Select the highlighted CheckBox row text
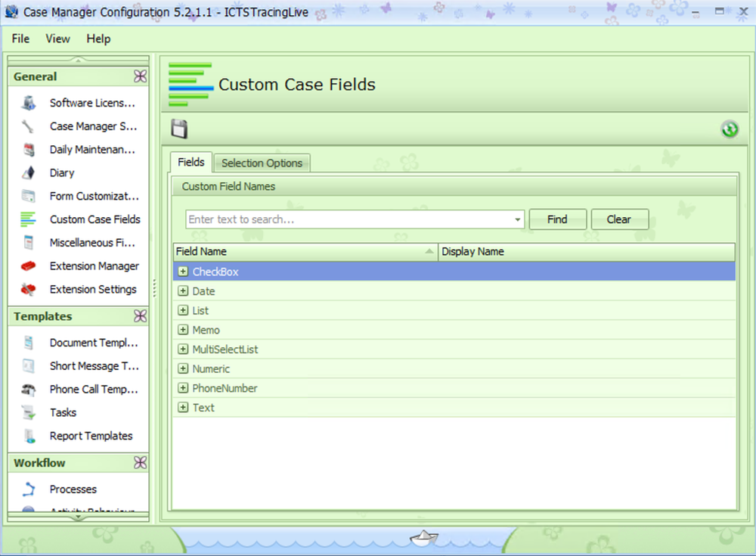Image resolution: width=756 pixels, height=556 pixels. tap(215, 272)
